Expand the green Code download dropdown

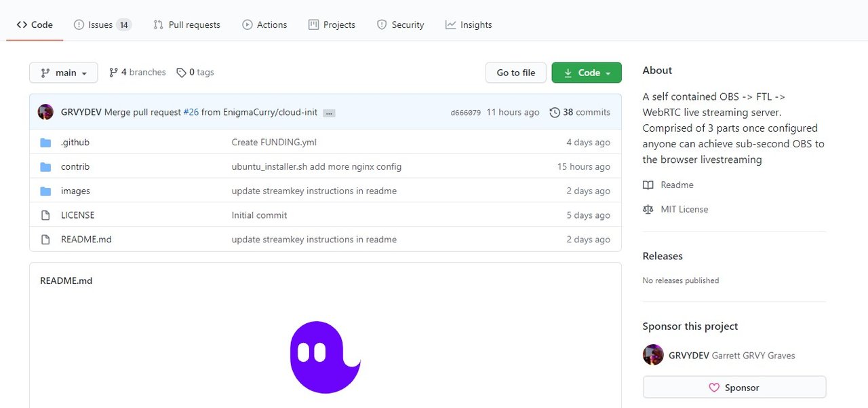point(587,73)
